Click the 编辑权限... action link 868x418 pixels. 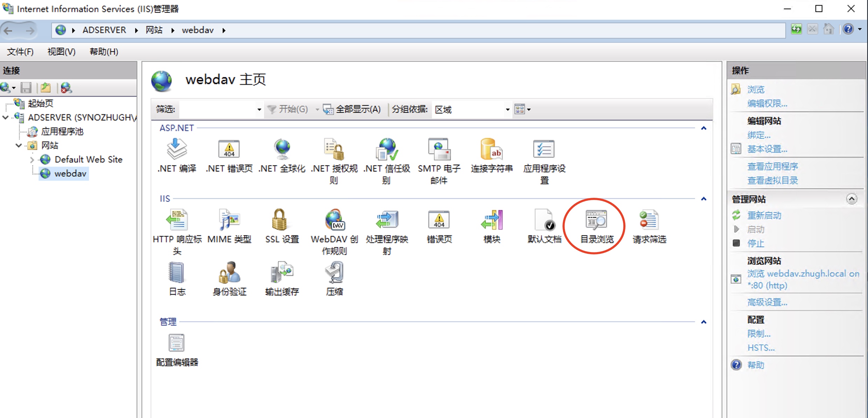[767, 104]
